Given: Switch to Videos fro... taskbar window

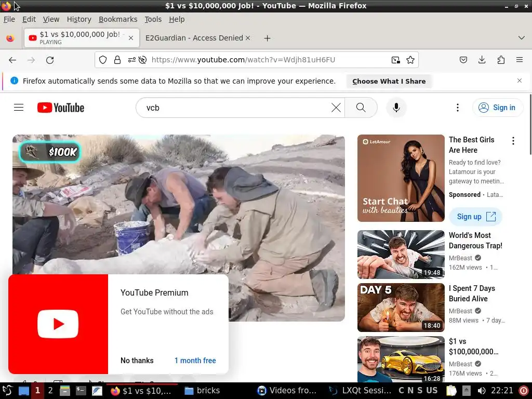Looking at the screenshot, I should [x=287, y=391].
